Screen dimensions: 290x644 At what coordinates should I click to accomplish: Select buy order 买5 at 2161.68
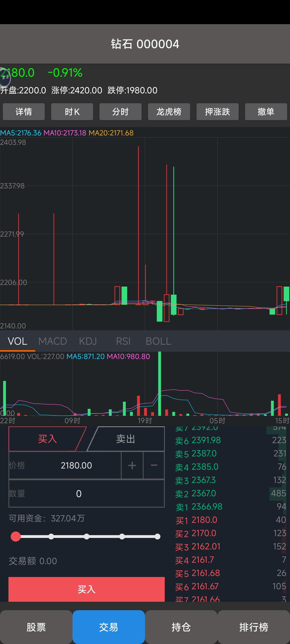pos(231,573)
